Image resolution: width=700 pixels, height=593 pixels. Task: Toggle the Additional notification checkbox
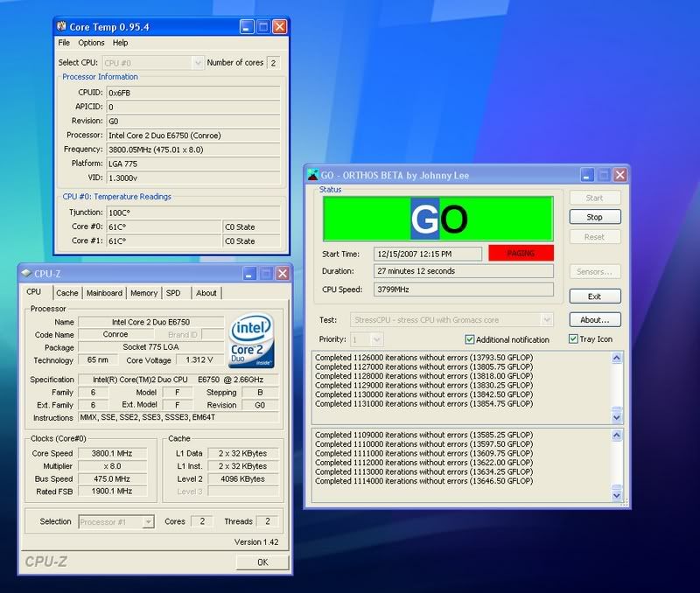(x=470, y=339)
